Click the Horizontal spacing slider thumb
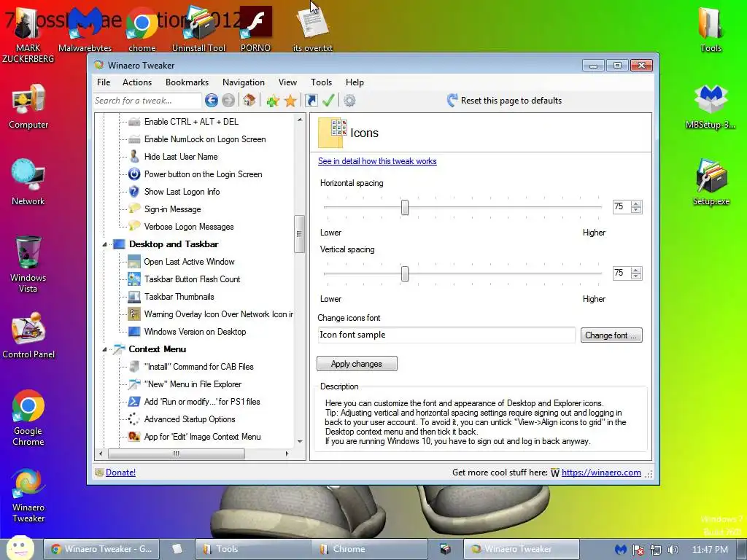 tap(404, 207)
